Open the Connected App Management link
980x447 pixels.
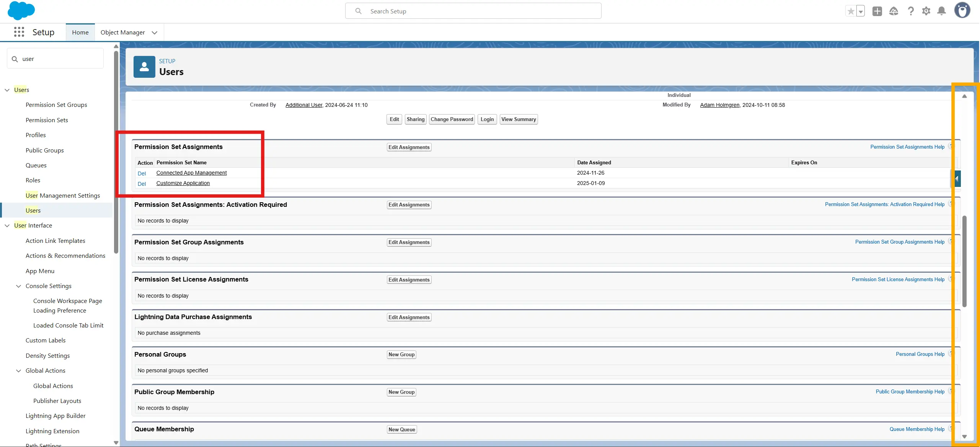pos(191,173)
